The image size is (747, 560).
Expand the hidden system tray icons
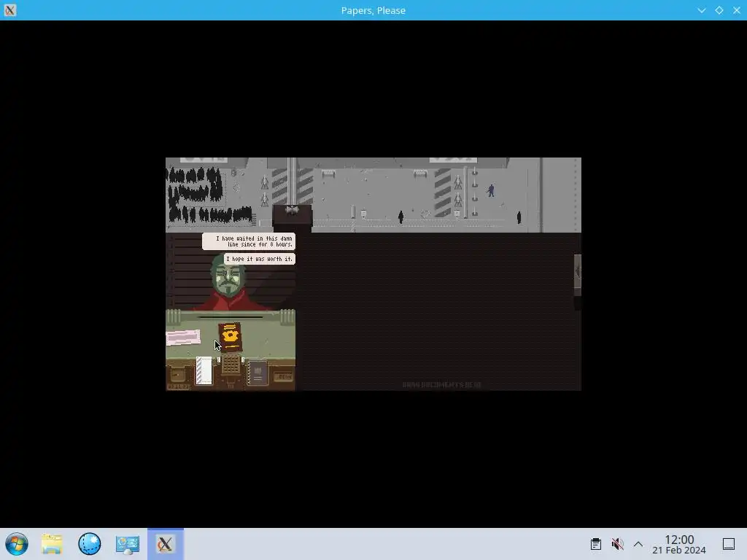(638, 544)
